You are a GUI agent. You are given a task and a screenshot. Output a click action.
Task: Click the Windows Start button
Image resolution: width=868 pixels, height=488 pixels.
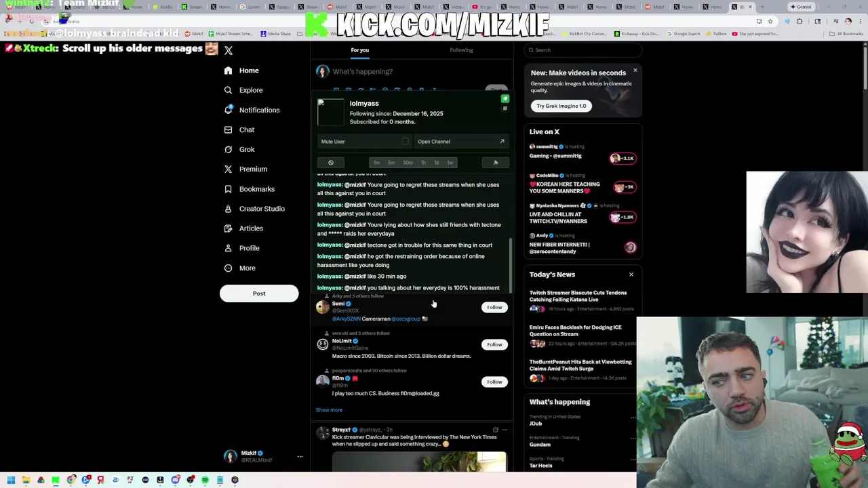(x=11, y=480)
